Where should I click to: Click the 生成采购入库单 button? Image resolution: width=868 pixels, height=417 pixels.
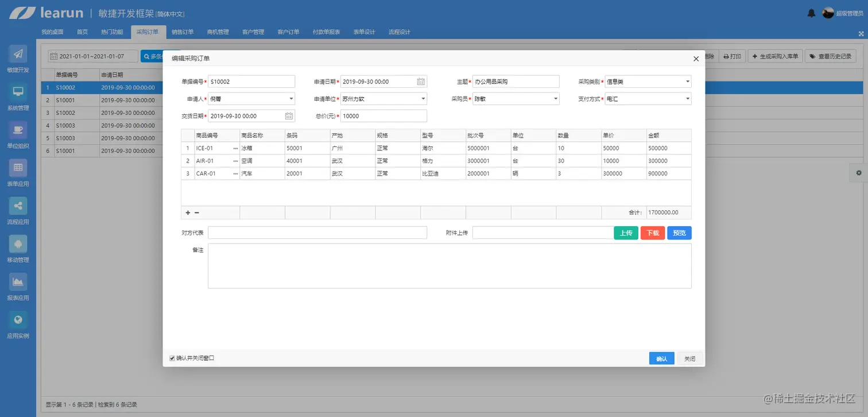coord(775,56)
